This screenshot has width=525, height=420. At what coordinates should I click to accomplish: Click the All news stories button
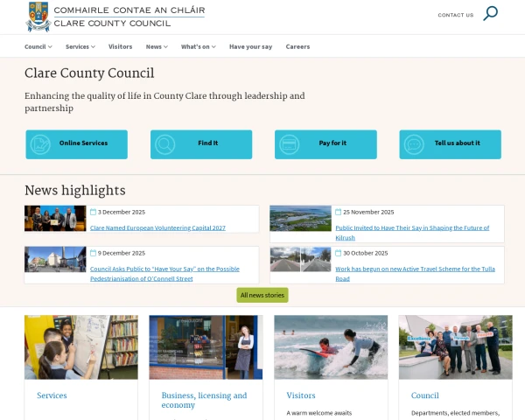coord(262,295)
